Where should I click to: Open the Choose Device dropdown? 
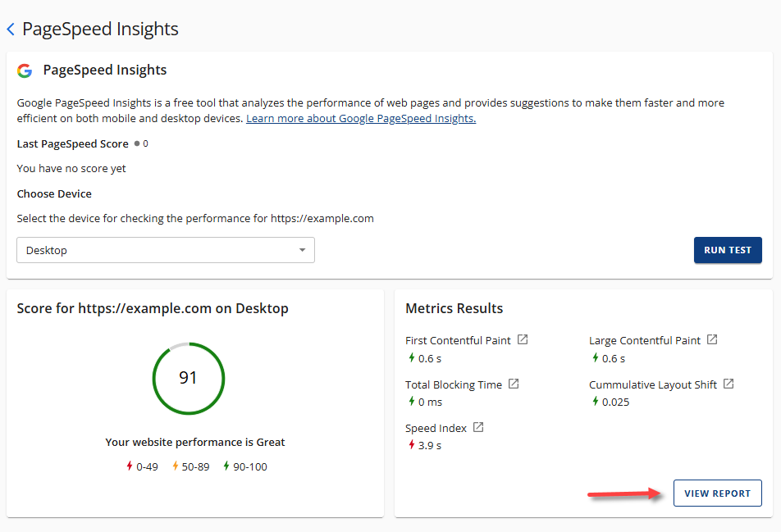pyautogui.click(x=164, y=250)
